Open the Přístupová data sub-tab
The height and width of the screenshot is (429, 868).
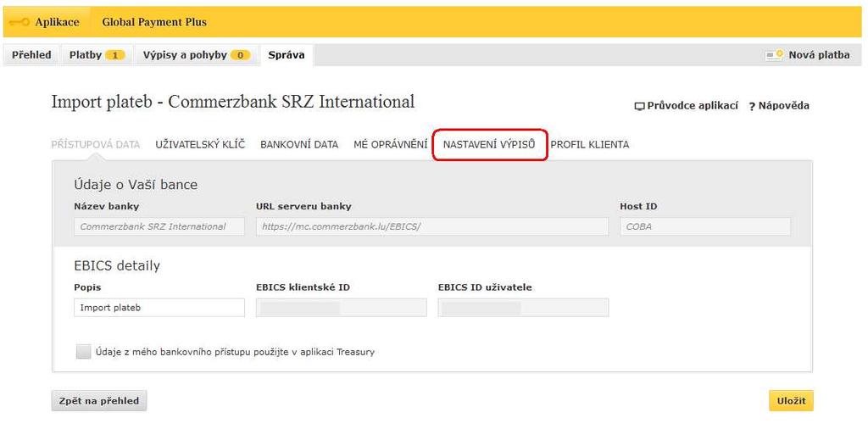coord(96,144)
